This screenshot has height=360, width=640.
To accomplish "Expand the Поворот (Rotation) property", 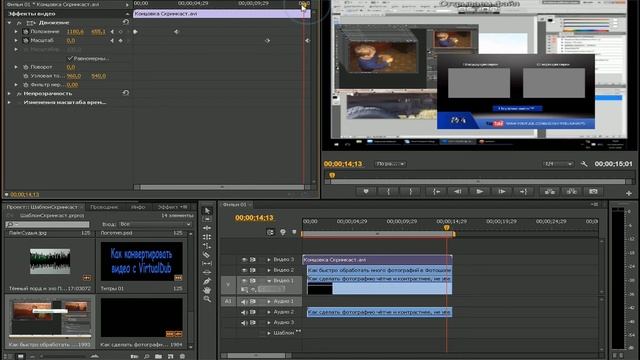I will coord(16,67).
